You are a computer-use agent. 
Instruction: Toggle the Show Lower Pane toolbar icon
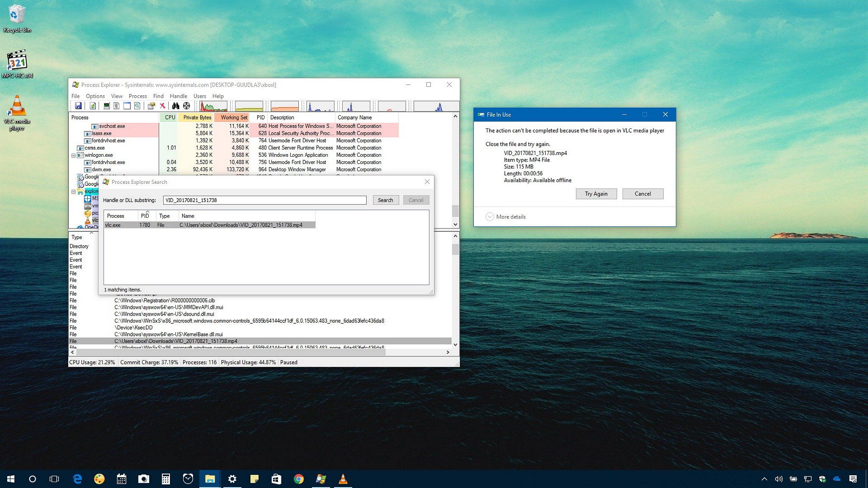[127, 106]
